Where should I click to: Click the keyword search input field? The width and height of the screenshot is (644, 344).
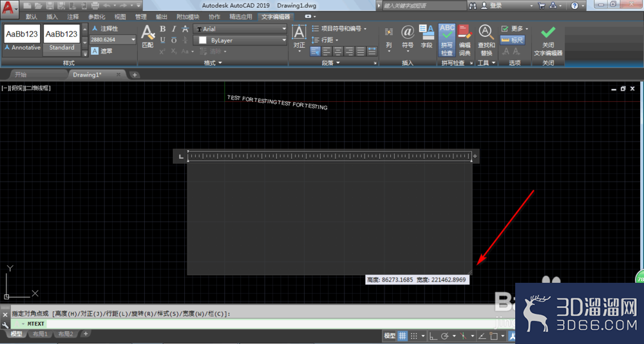tap(423, 6)
